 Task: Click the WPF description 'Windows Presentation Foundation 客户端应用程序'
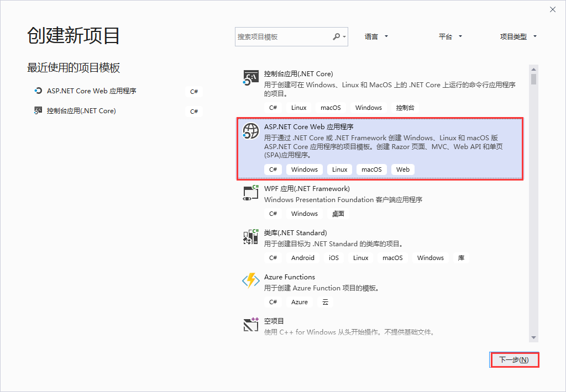[x=343, y=200]
